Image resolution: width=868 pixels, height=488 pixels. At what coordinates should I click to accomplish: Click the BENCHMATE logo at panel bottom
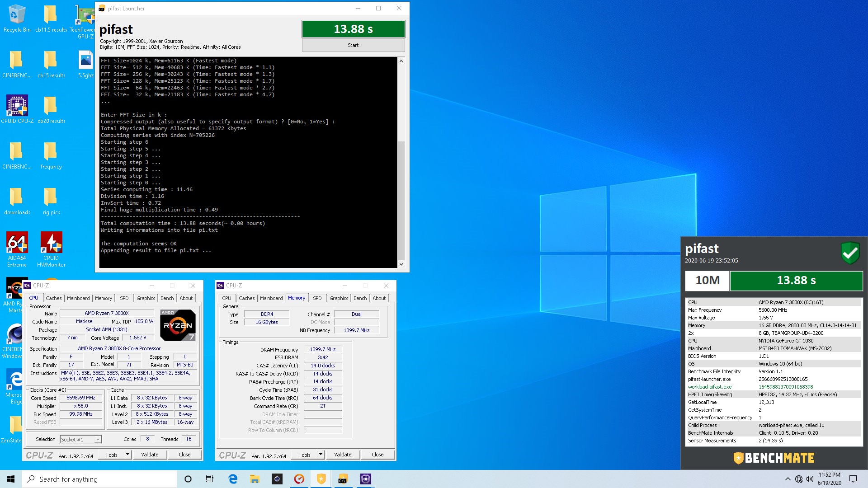coord(774,458)
